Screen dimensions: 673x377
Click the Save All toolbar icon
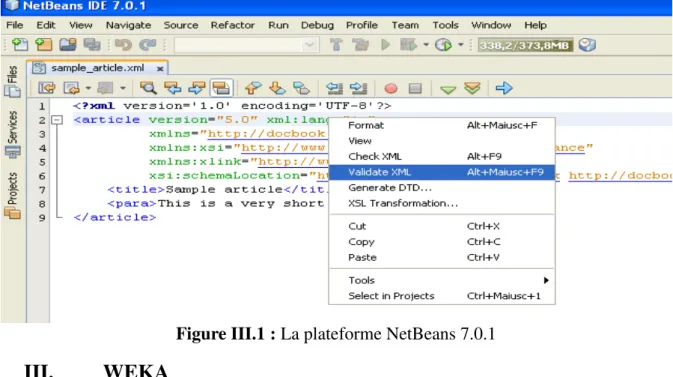92,45
